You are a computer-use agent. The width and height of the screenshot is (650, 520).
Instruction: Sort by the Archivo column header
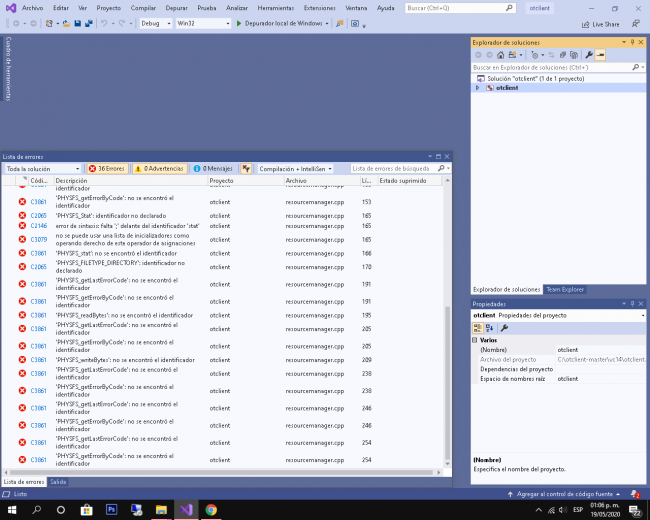322,181
